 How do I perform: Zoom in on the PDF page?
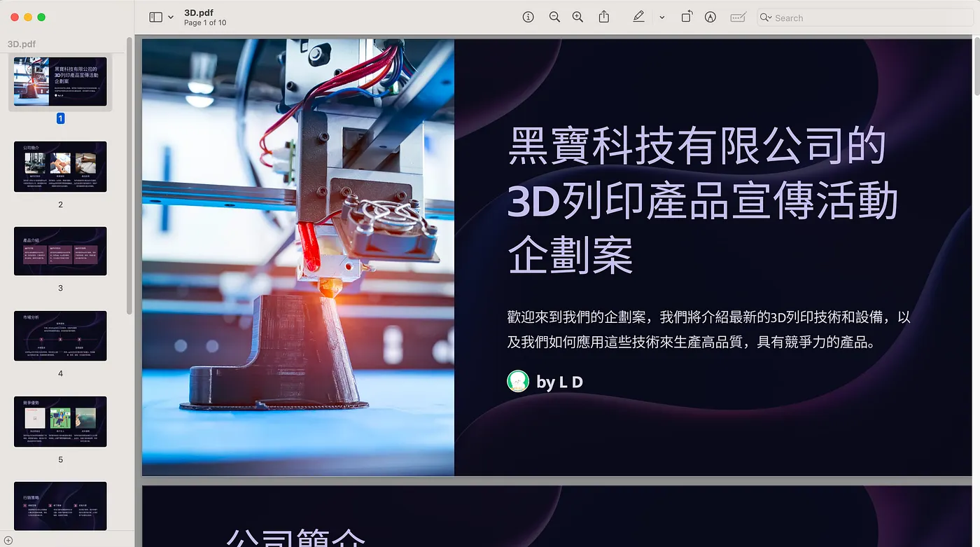577,18
